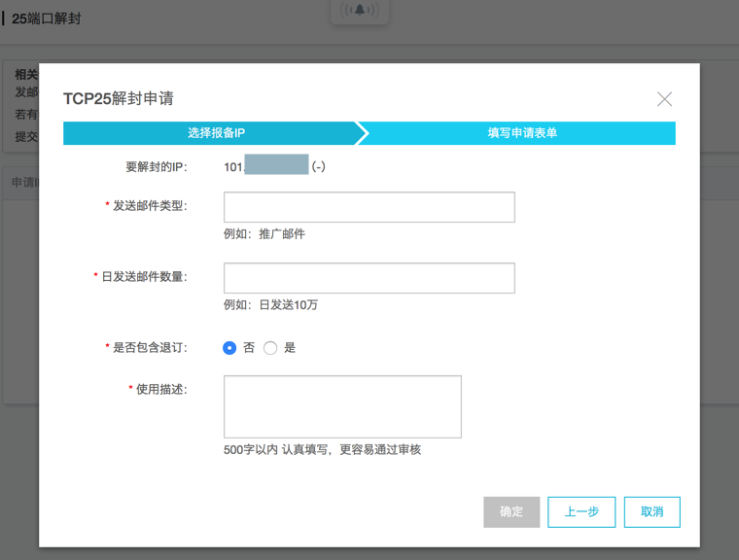Click the notification bell icon
This screenshot has width=739, height=560.
[x=361, y=11]
